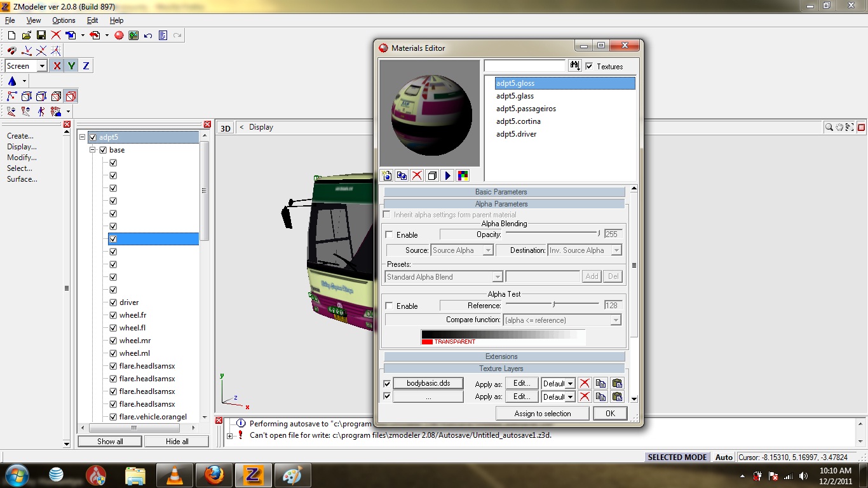
Task: Uncheck visibility of the driver object
Action: [x=112, y=302]
